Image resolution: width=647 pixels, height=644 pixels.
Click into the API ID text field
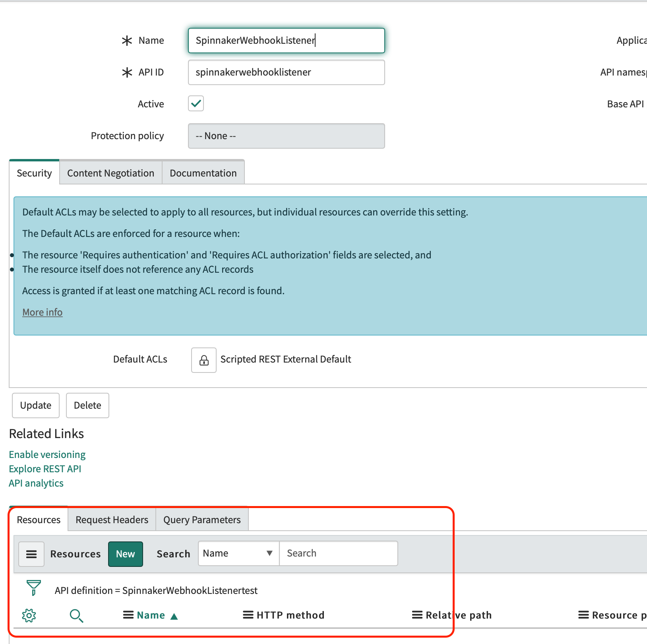click(x=286, y=72)
